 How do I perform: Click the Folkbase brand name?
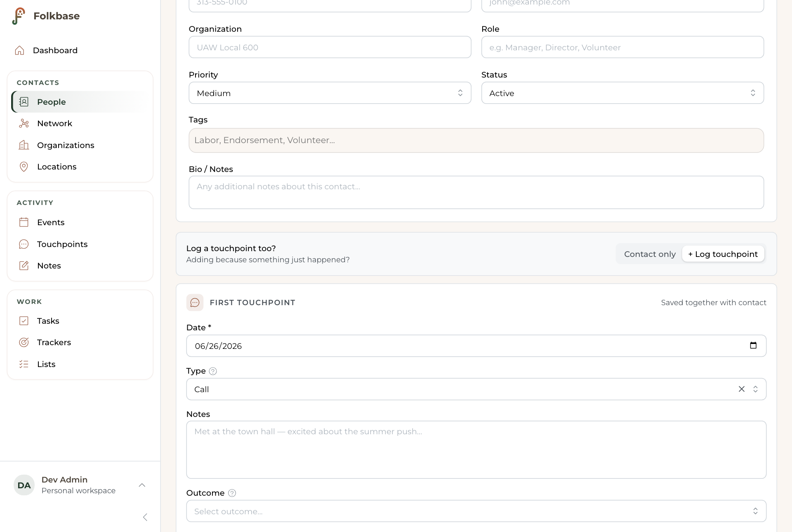[x=57, y=16]
